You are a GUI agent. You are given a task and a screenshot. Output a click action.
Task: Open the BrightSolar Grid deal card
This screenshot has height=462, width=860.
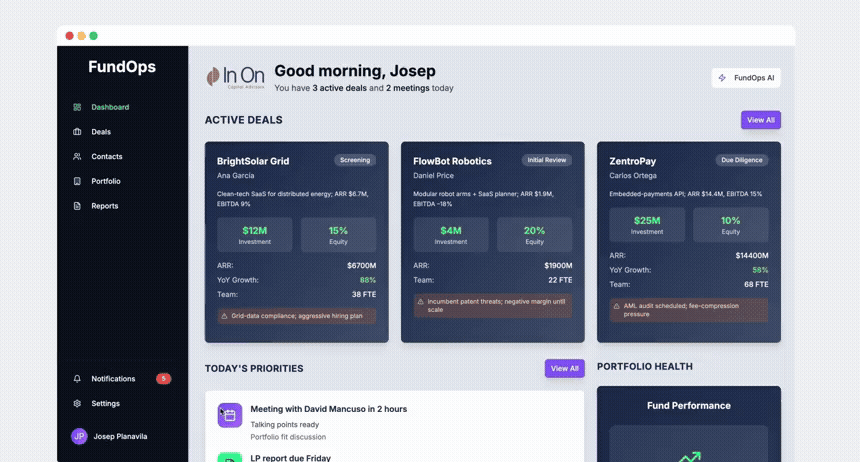[x=296, y=242]
